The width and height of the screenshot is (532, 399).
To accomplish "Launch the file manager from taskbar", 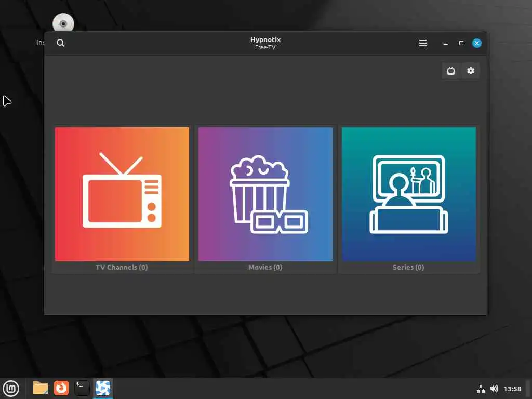I will click(41, 388).
